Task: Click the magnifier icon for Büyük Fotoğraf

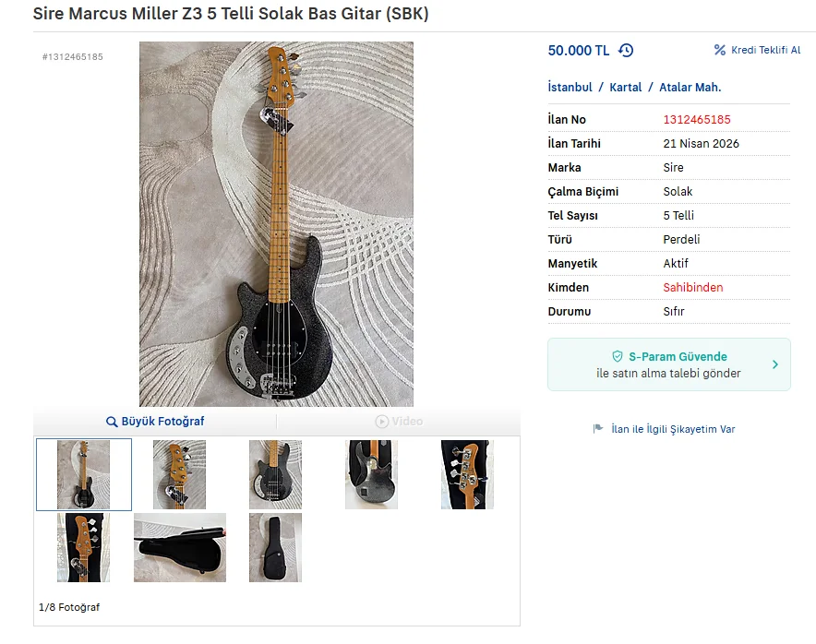Action: tap(112, 422)
